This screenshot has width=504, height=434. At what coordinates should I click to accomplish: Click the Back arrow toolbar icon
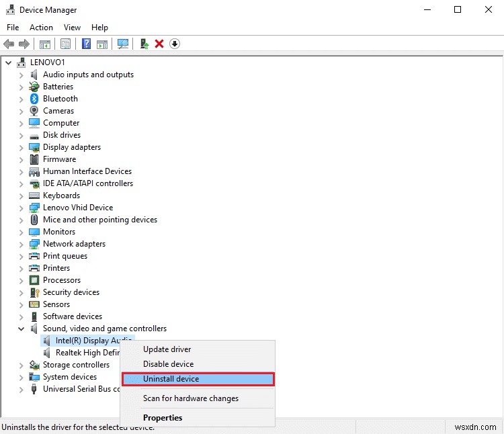pyautogui.click(x=9, y=44)
